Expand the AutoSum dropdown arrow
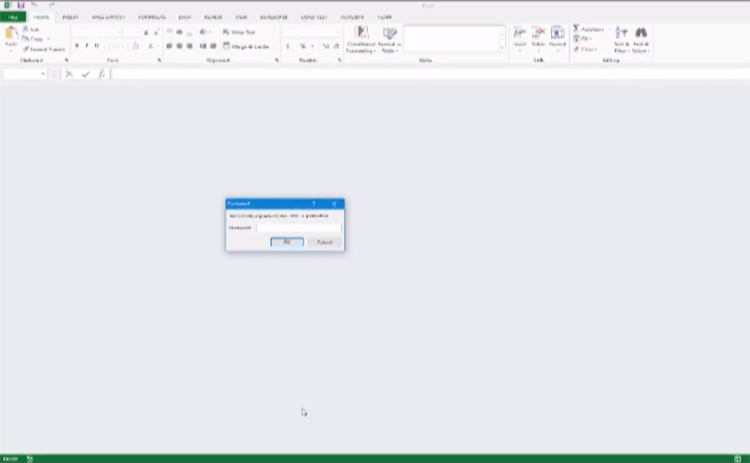Image resolution: width=750 pixels, height=463 pixels. coord(607,30)
